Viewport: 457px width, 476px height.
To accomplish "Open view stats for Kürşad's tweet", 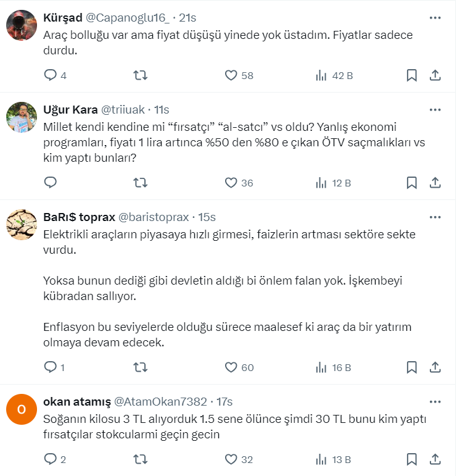I will [x=321, y=75].
